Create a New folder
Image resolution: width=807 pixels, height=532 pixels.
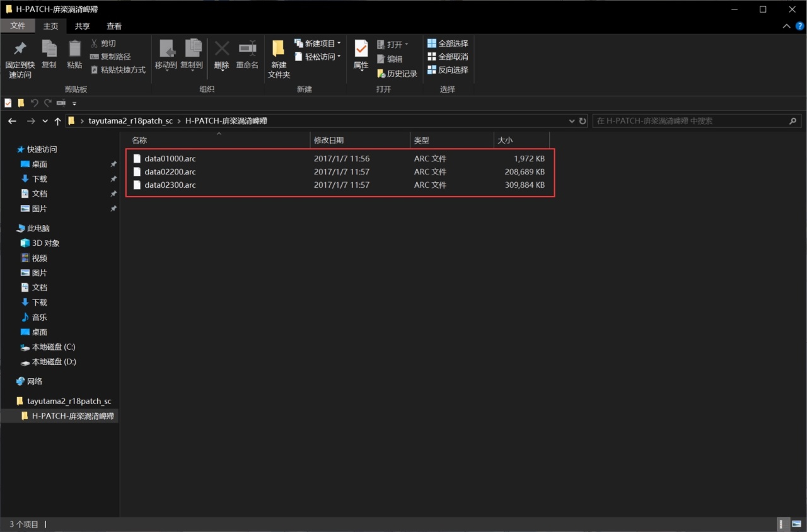click(279, 60)
